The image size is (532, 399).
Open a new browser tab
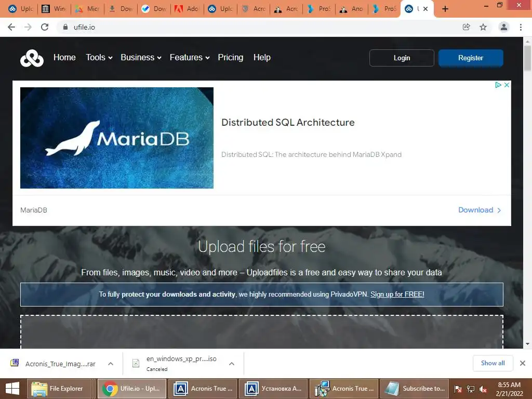(445, 9)
